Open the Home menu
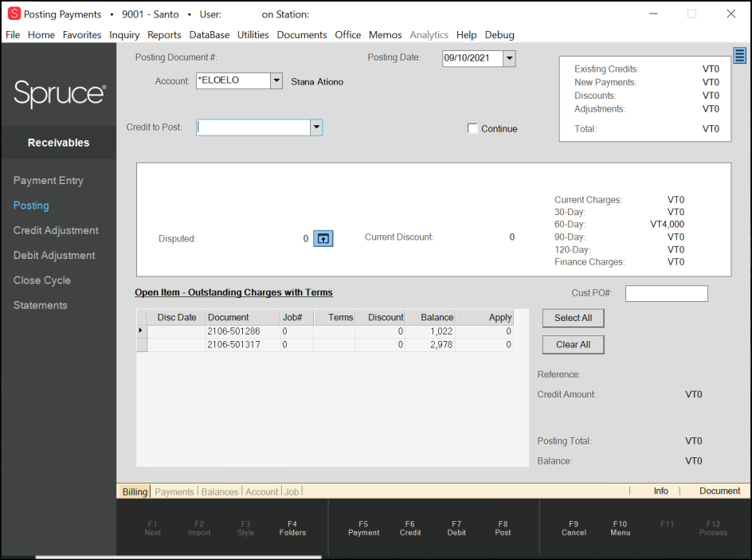Image resolution: width=752 pixels, height=560 pixels. tap(41, 35)
